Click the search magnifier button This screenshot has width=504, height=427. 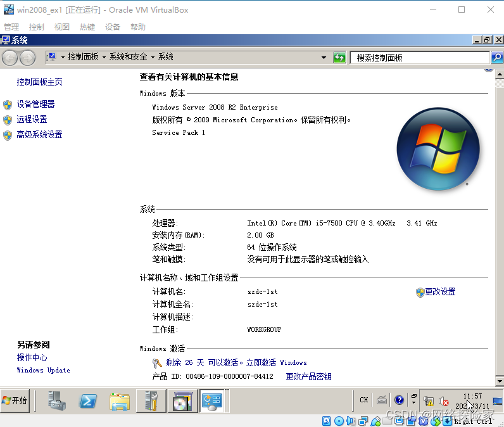point(497,58)
